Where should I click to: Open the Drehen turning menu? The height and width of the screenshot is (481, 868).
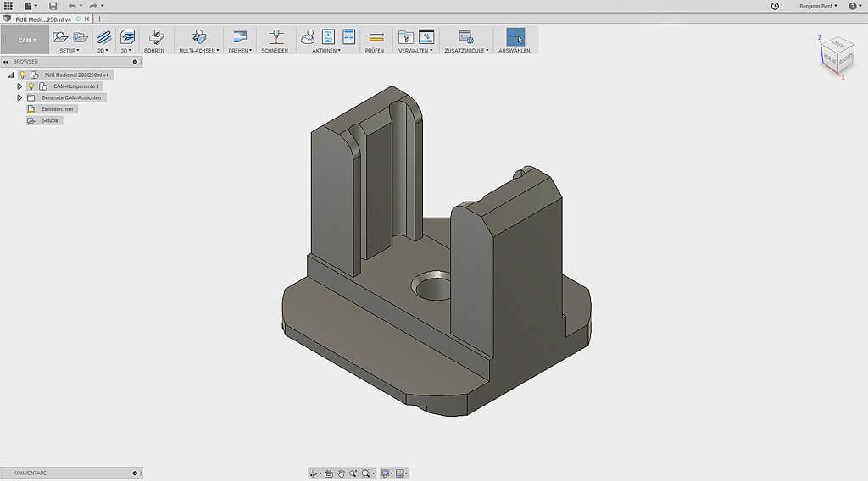[x=240, y=50]
